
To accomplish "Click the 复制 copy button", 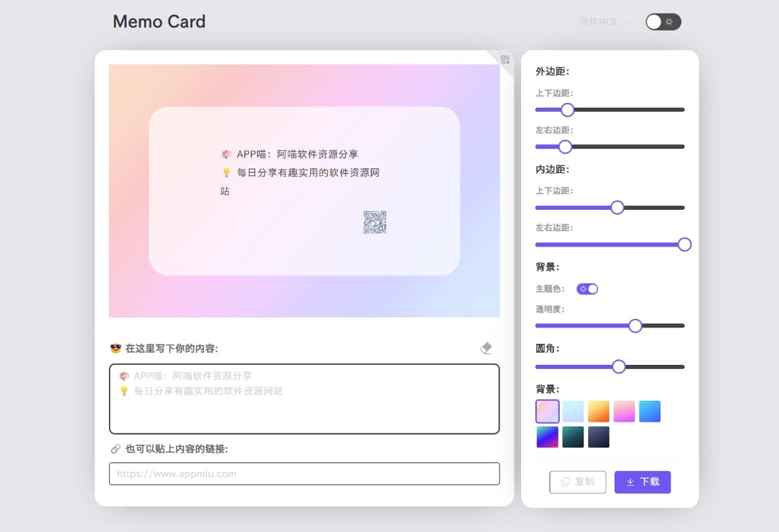I will [x=577, y=482].
